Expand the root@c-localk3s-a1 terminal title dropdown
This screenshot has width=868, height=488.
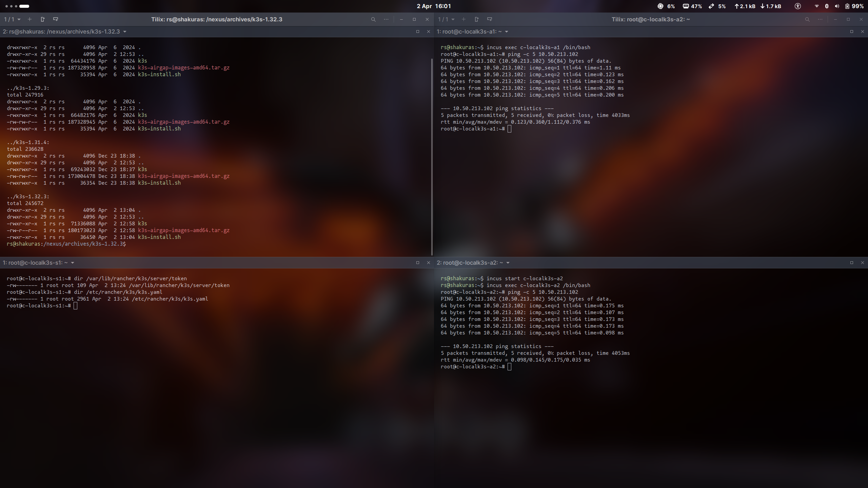point(507,32)
